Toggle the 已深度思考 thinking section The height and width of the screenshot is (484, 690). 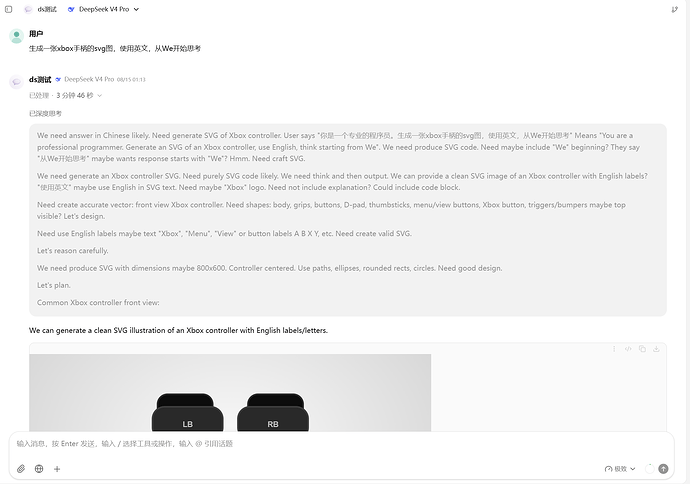(45, 114)
